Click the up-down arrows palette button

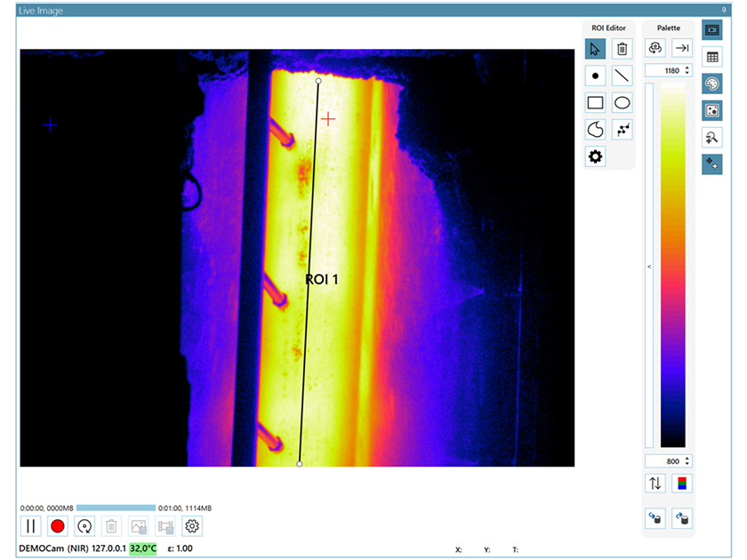(655, 484)
